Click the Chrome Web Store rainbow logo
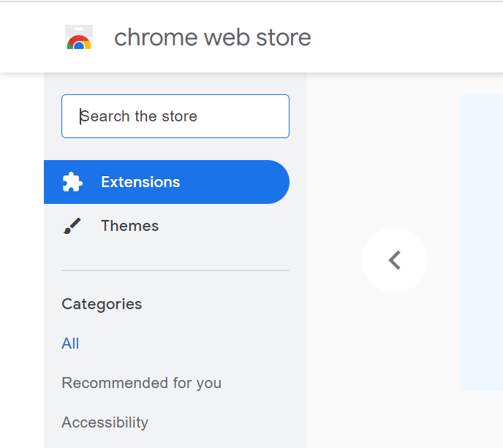503x448 pixels. click(x=79, y=37)
